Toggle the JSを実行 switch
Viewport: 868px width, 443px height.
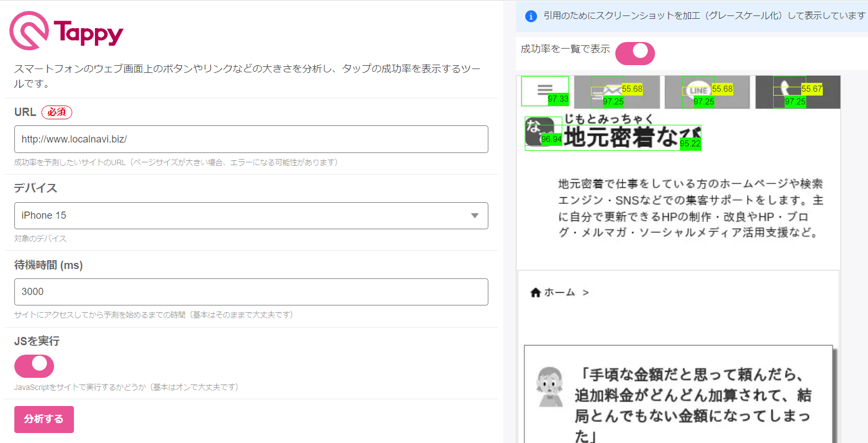[34, 366]
